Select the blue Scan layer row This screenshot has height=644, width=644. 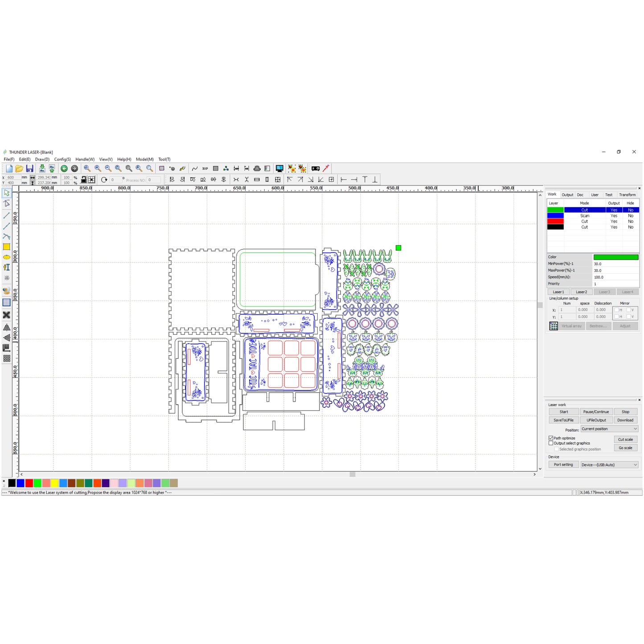(x=585, y=216)
